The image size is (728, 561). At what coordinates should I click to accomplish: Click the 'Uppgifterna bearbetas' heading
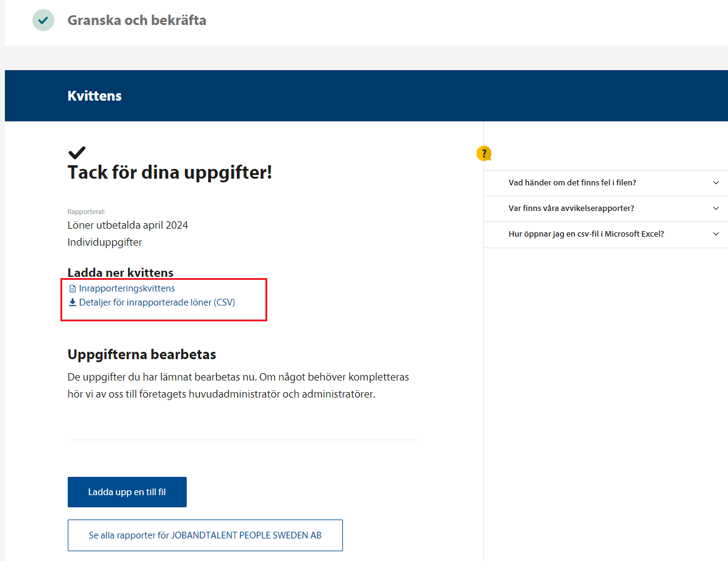click(x=142, y=354)
